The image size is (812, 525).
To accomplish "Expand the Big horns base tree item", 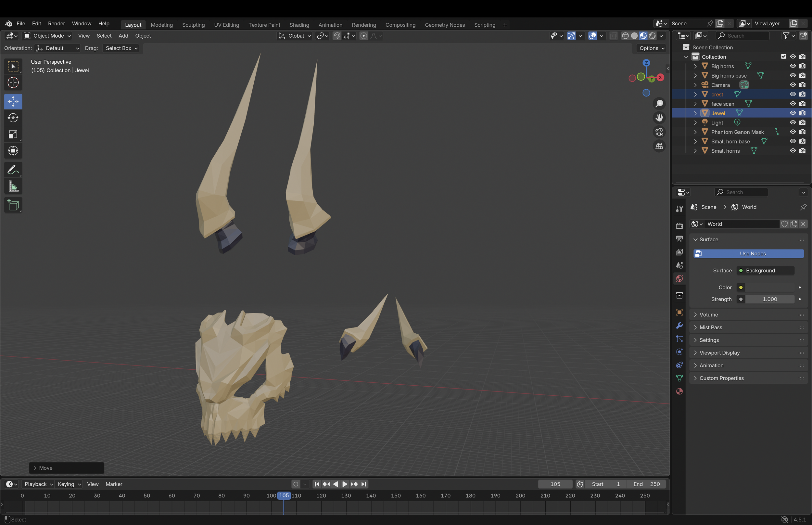I will [x=695, y=76].
